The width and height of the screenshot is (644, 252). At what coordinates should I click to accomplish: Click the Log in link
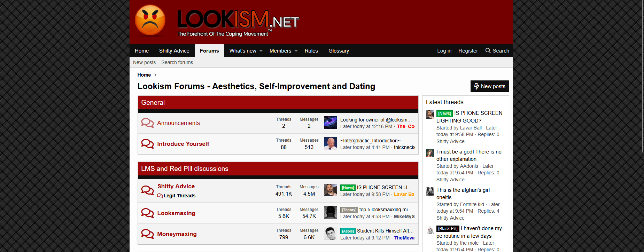(444, 51)
